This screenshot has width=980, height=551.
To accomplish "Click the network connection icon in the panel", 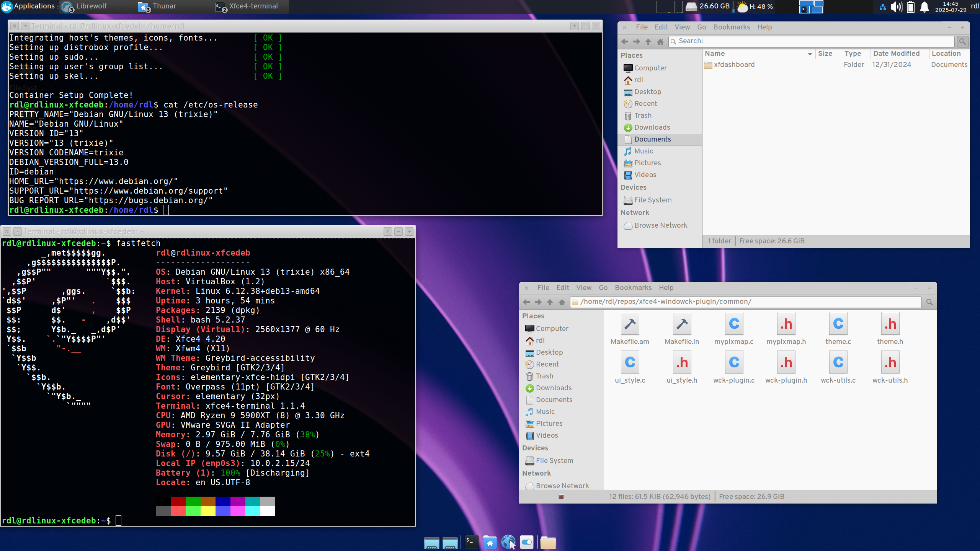I will pyautogui.click(x=883, y=7).
